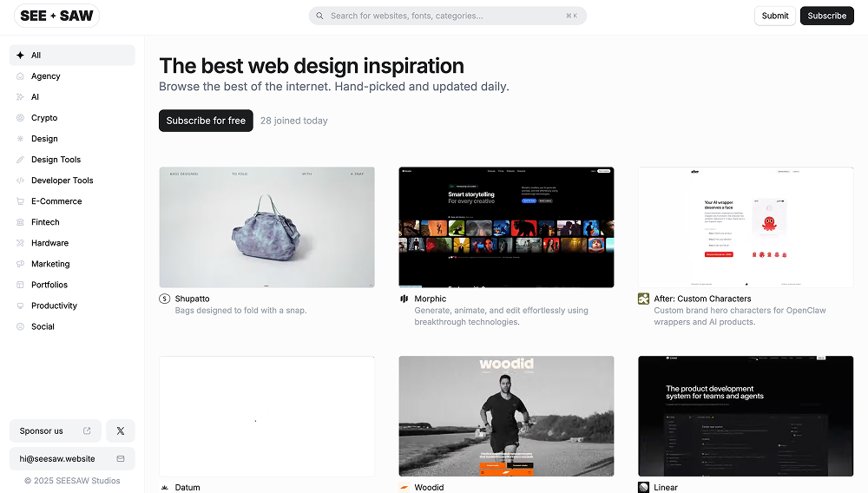Viewport: 868px width, 493px height.
Task: Click the Productivity category icon
Action: coord(21,306)
